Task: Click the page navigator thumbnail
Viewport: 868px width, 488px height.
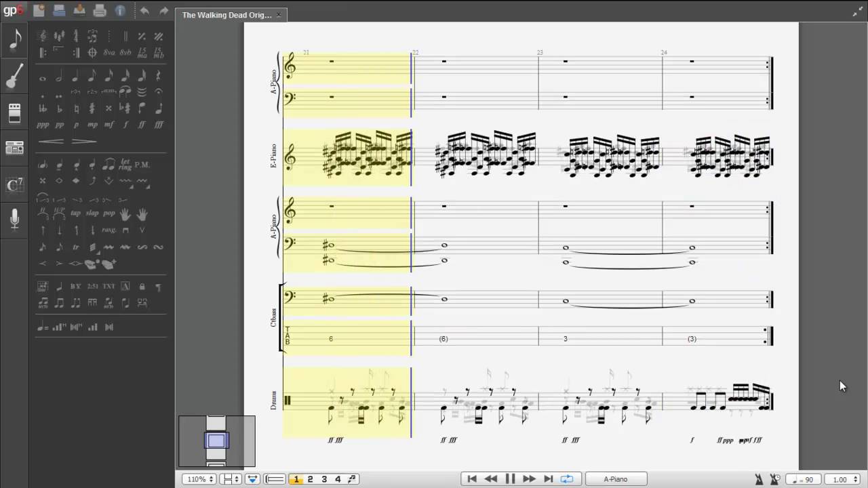Action: pos(216,441)
